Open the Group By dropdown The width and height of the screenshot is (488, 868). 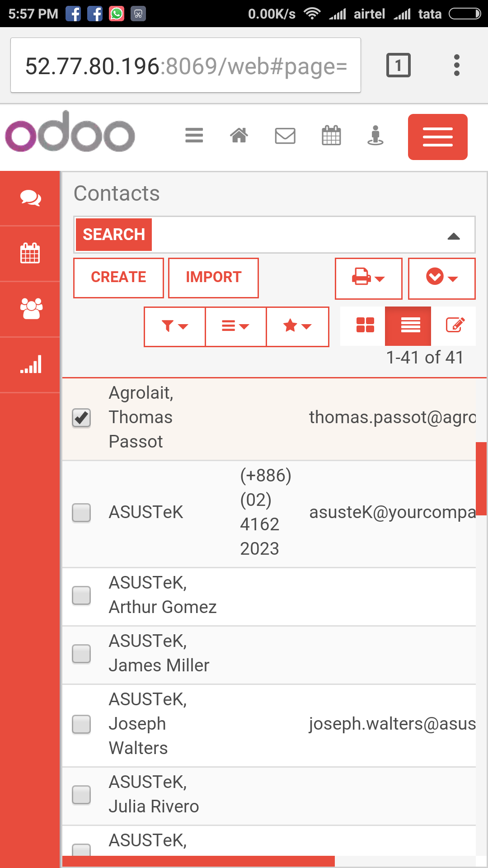236,327
